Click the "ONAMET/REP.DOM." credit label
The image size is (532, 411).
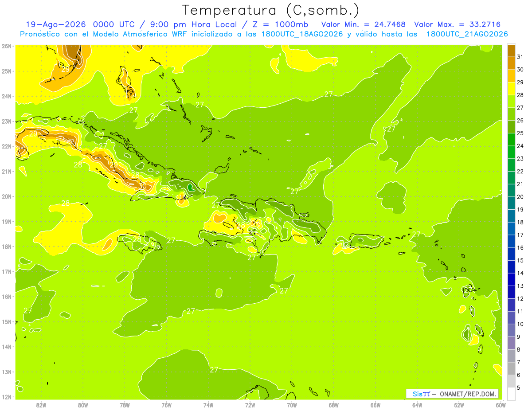point(467,394)
